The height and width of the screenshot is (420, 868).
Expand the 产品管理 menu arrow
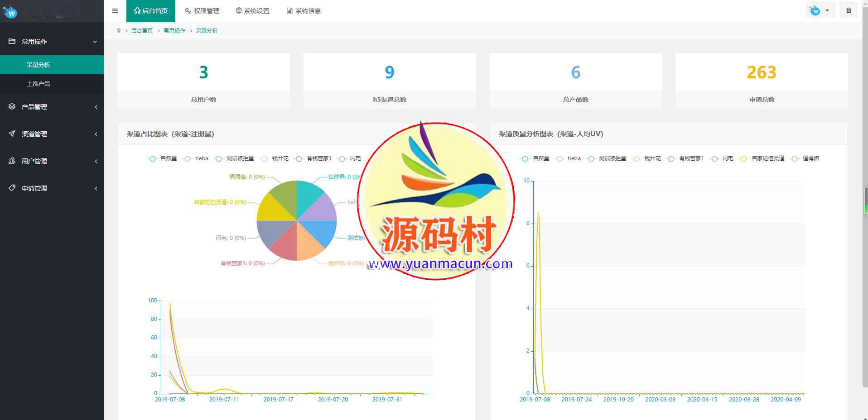point(96,107)
